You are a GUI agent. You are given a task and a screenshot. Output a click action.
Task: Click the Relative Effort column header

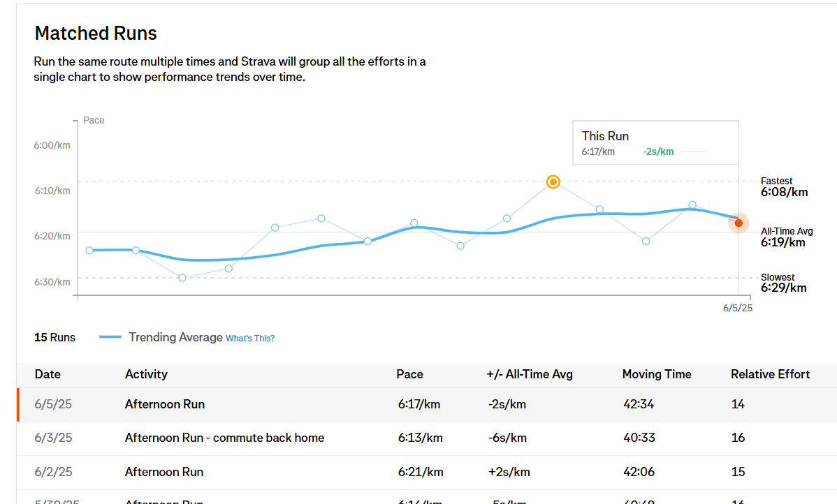tap(770, 374)
